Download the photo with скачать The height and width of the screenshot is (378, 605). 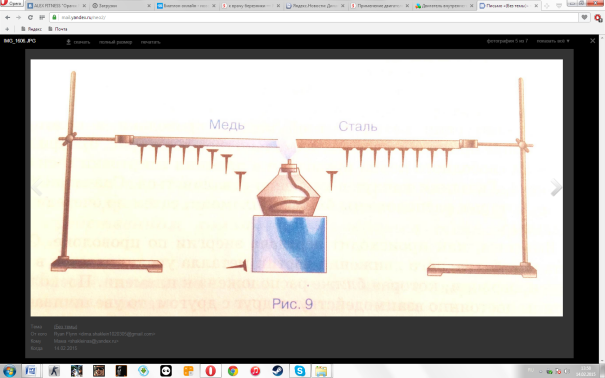[78, 42]
